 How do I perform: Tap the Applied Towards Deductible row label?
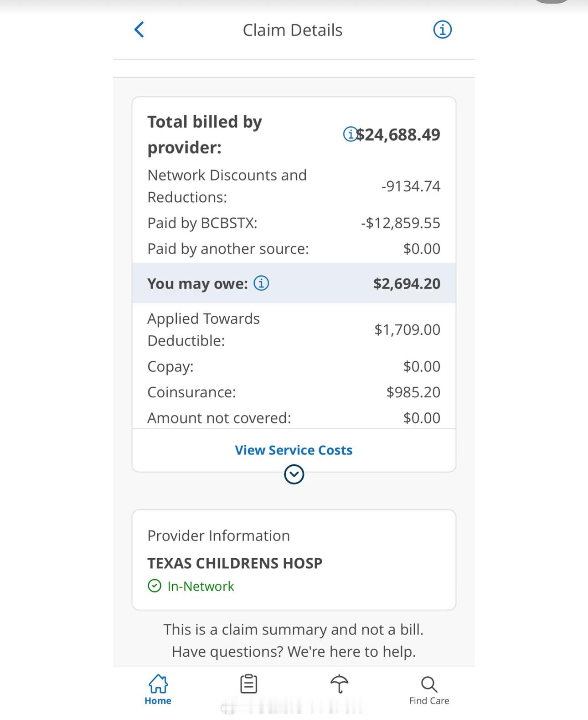pyautogui.click(x=203, y=329)
